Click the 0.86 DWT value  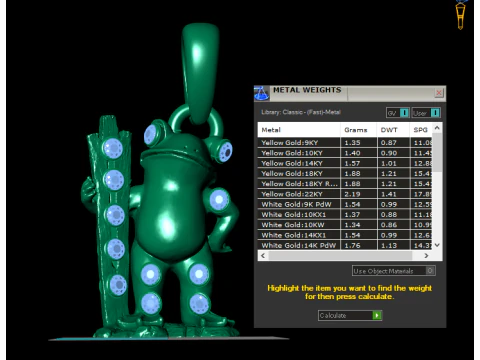tap(389, 225)
